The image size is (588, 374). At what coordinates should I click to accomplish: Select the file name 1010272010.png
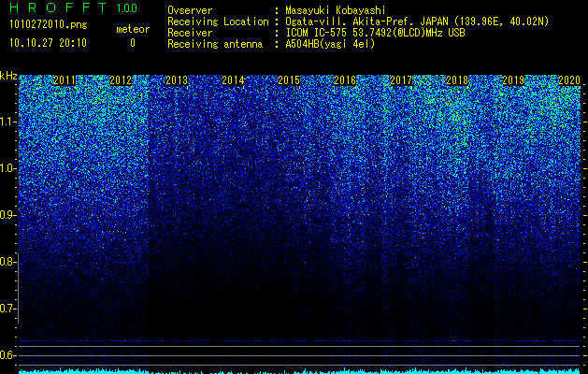point(48,25)
